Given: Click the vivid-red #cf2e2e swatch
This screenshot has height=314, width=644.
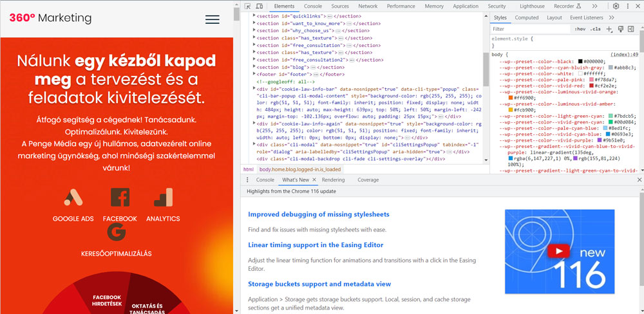Looking at the screenshot, I should pyautogui.click(x=591, y=86).
